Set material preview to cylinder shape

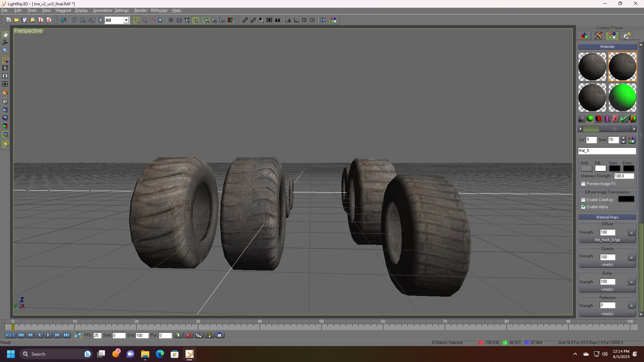(607, 119)
